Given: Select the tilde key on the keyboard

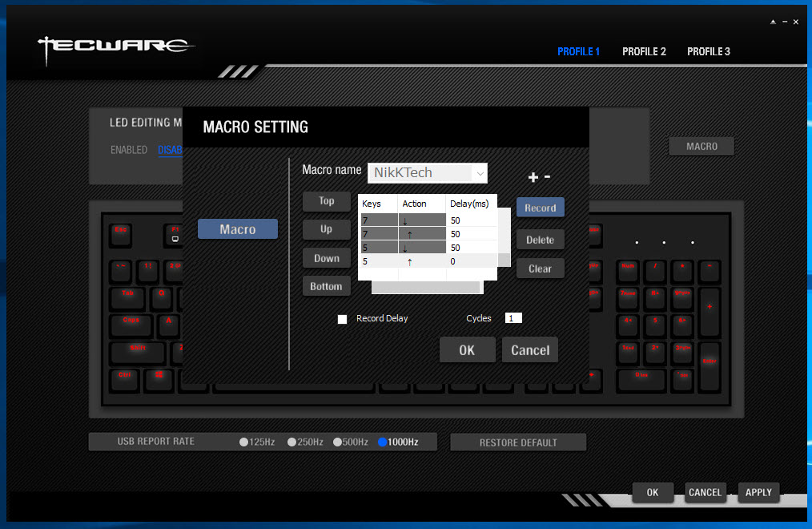Looking at the screenshot, I should [121, 272].
